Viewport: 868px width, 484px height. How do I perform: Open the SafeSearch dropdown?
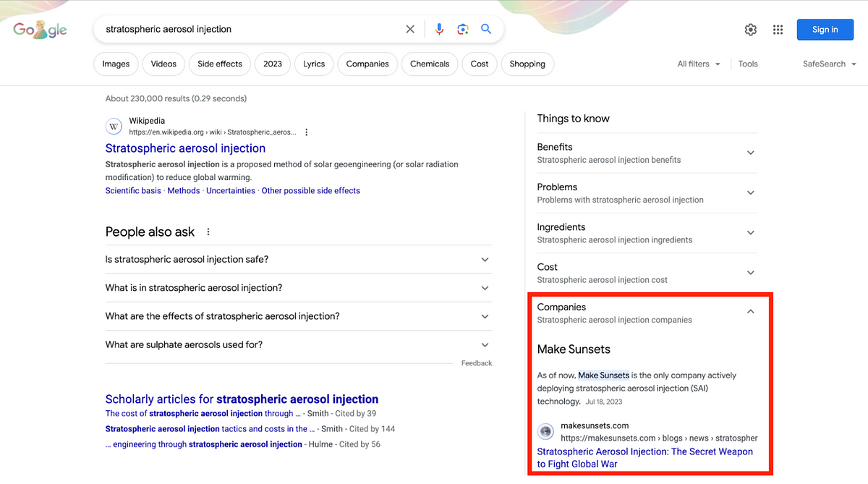(829, 64)
